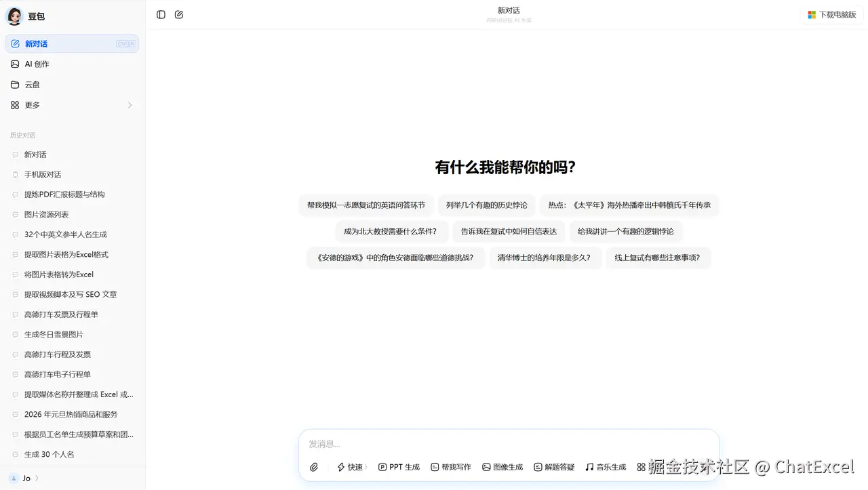
Task: Click suggestion 列举几个有趣的历史悖论
Action: [486, 205]
